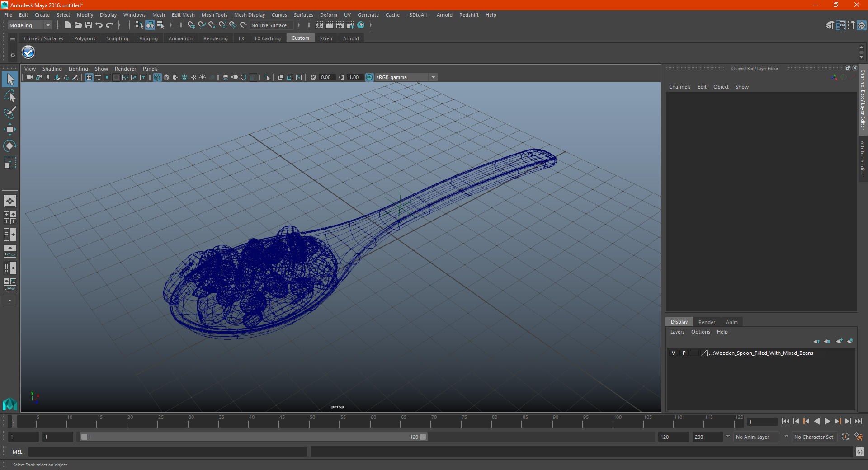The height and width of the screenshot is (470, 868).
Task: Activate the Lasso Select tool
Action: coord(10,96)
